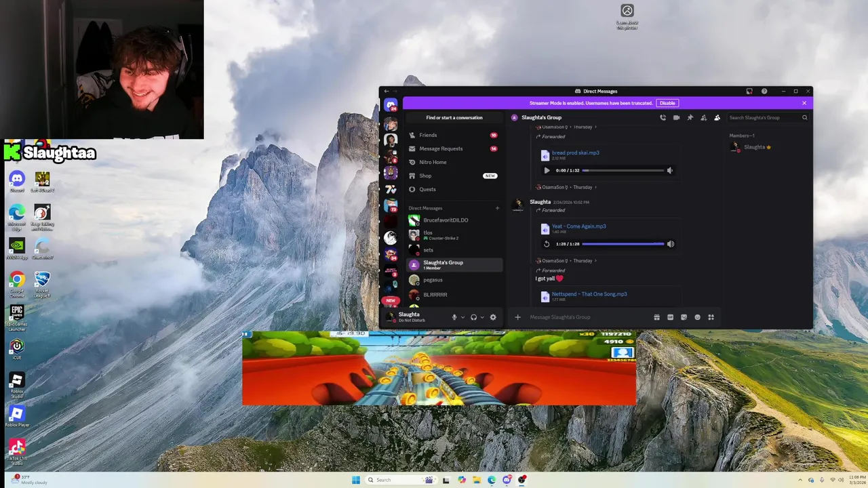This screenshot has width=868, height=488.
Task: Open Yeat - Come Again.mp3 link
Action: point(578,226)
